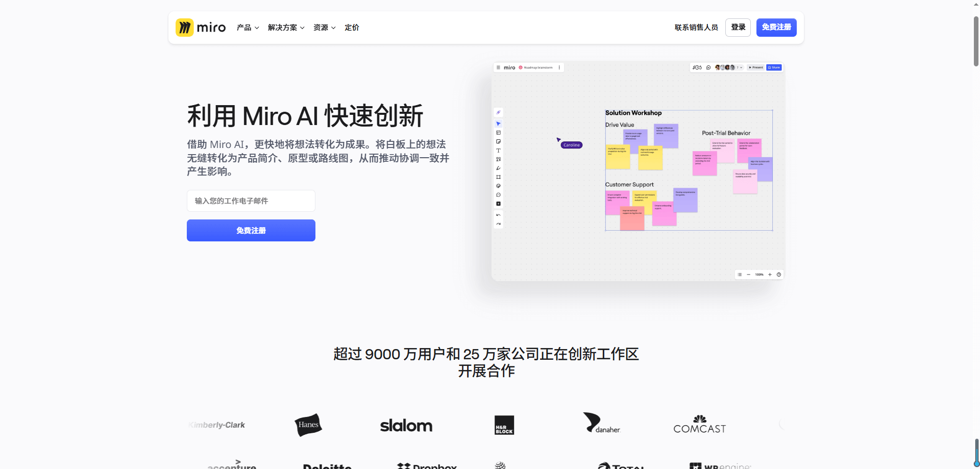This screenshot has height=469, width=980.
Task: Click the wide 免费注册 button under the email field
Action: pyautogui.click(x=251, y=231)
